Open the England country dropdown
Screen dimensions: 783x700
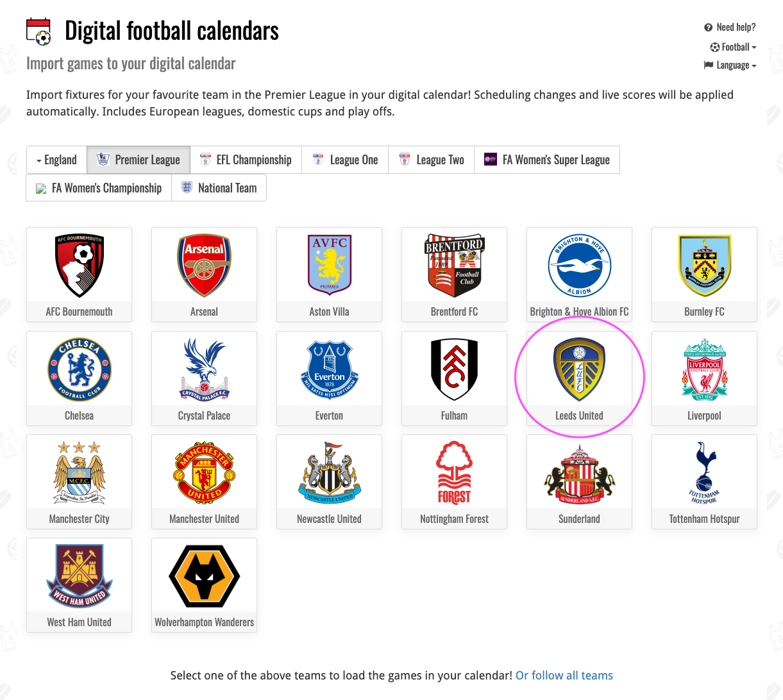pos(56,160)
